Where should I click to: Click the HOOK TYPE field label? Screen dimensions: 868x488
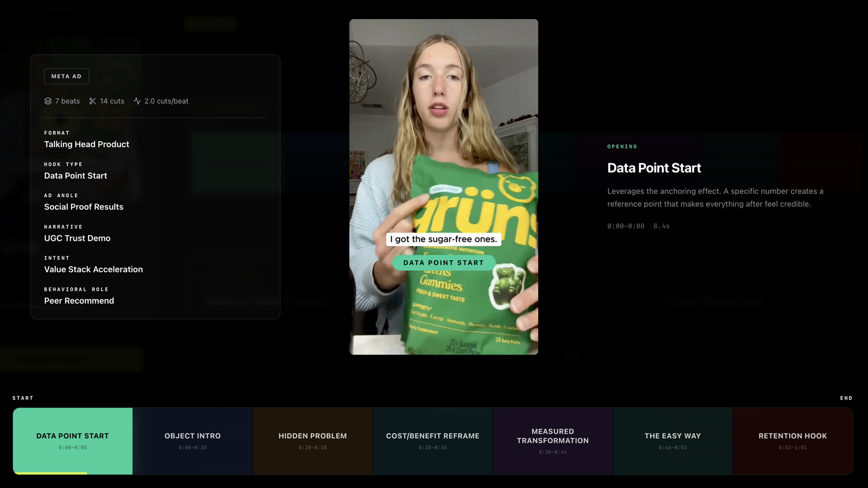pos(63,164)
